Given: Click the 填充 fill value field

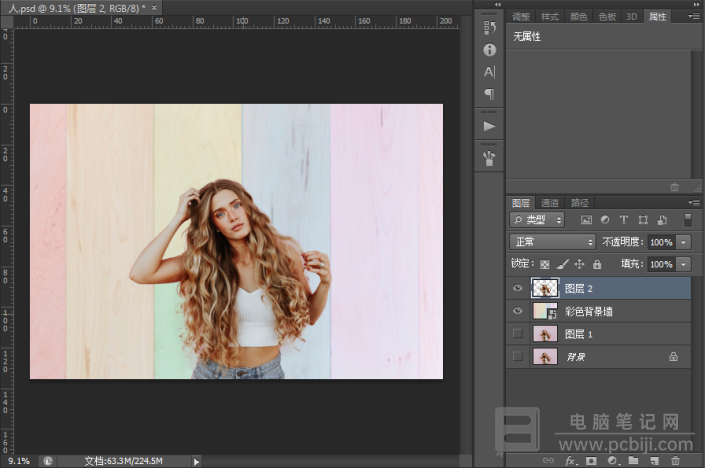Looking at the screenshot, I should 661,264.
